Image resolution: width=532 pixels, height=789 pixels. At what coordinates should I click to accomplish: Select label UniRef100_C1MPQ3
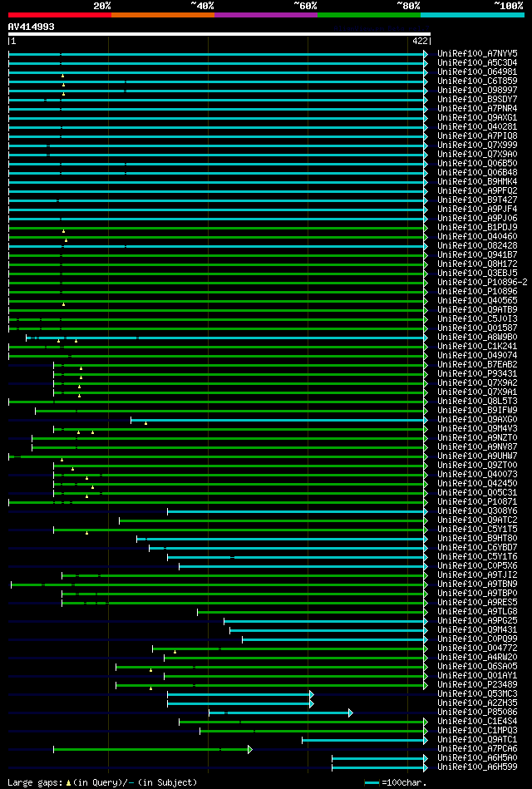[478, 730]
